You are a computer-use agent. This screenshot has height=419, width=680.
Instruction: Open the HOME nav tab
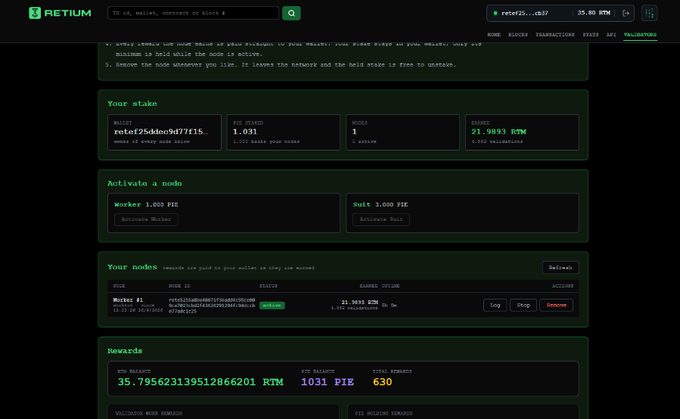(x=494, y=35)
